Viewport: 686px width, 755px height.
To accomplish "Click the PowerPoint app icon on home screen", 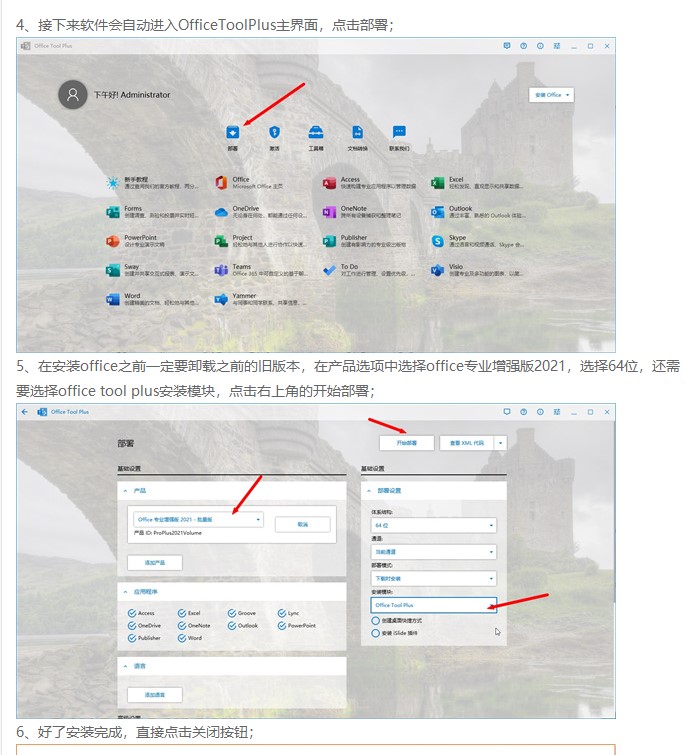I will pyautogui.click(x=113, y=241).
